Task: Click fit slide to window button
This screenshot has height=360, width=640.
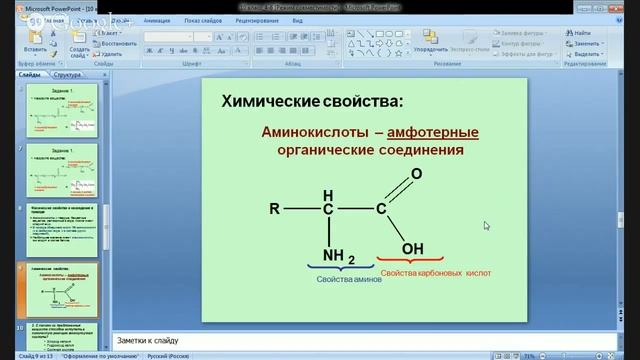Action: [611, 356]
